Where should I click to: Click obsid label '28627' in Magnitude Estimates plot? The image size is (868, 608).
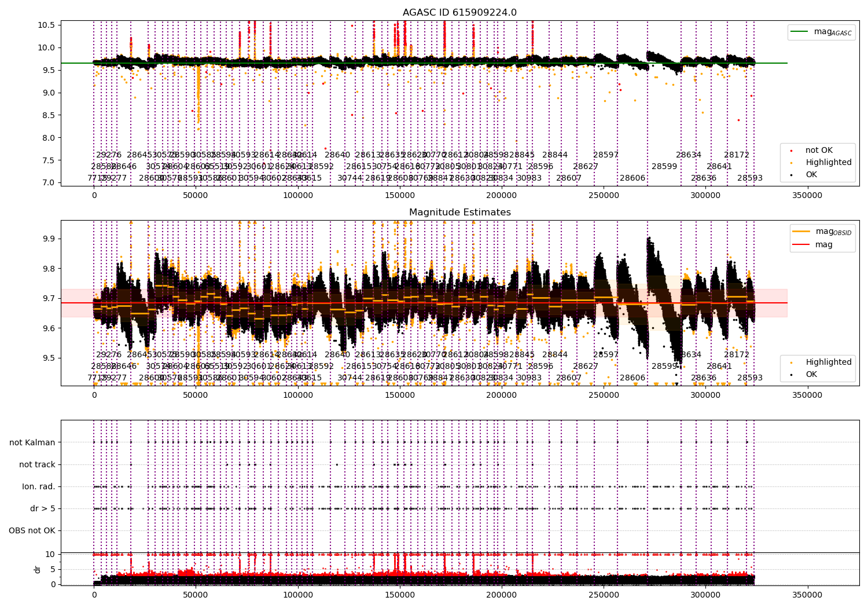coord(586,366)
